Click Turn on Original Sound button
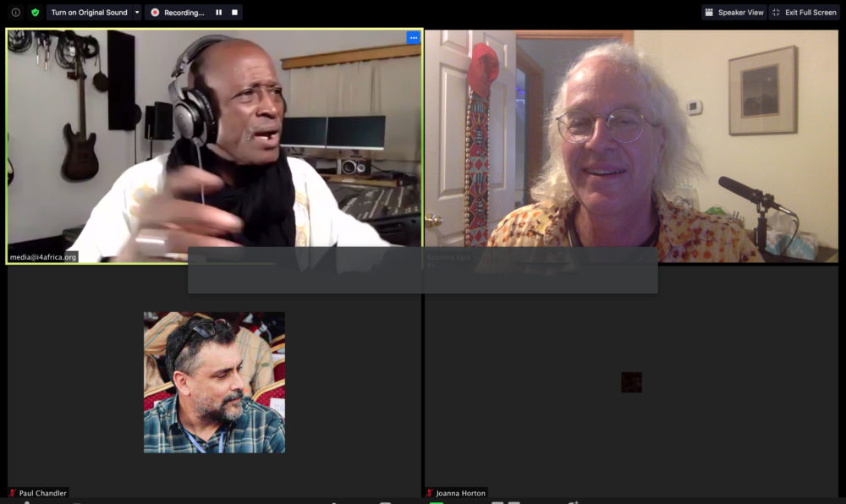This screenshot has width=846, height=504. (89, 13)
